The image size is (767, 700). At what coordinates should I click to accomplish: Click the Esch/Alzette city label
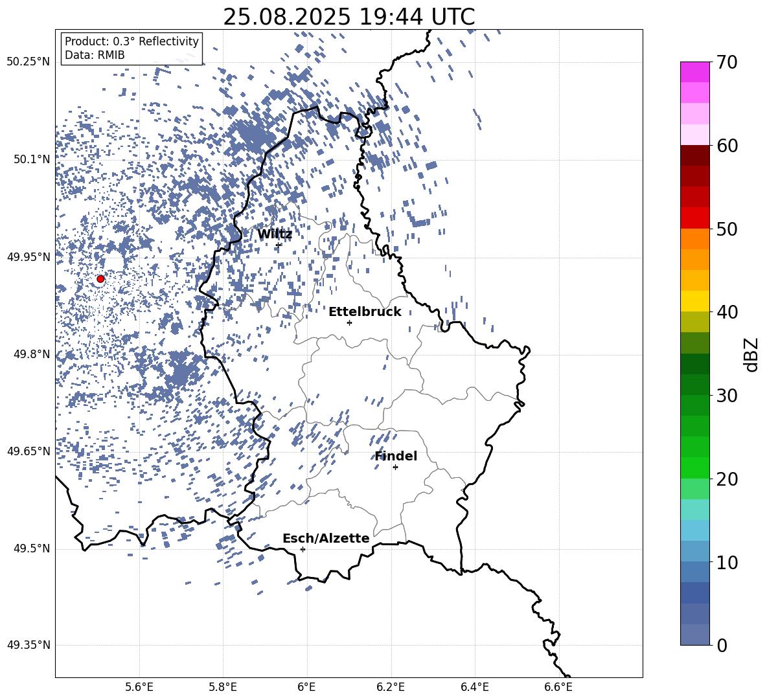(x=326, y=538)
